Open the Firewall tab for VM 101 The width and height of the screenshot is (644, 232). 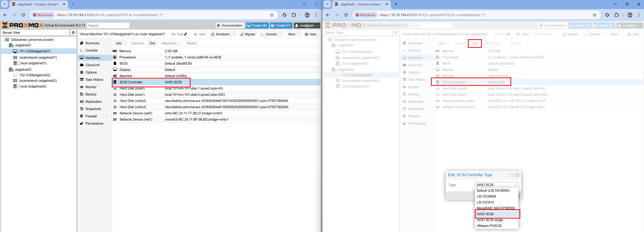point(91,116)
